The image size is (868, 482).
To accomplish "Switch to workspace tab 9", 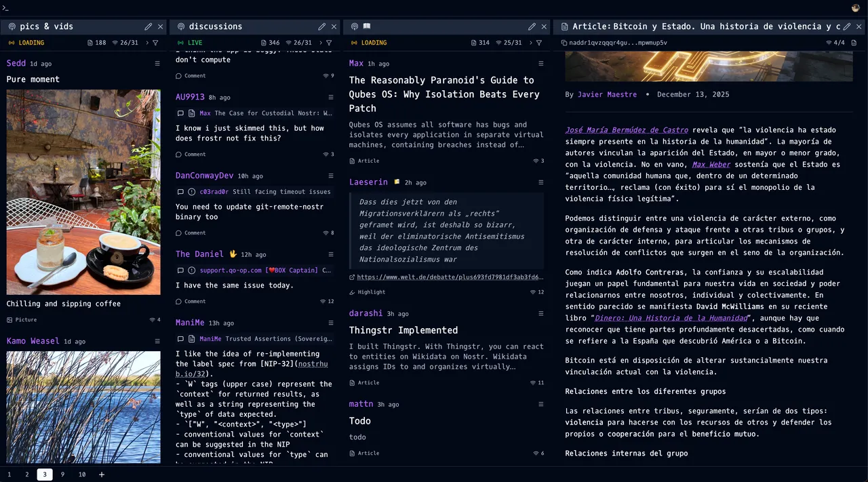I will [x=62, y=475].
